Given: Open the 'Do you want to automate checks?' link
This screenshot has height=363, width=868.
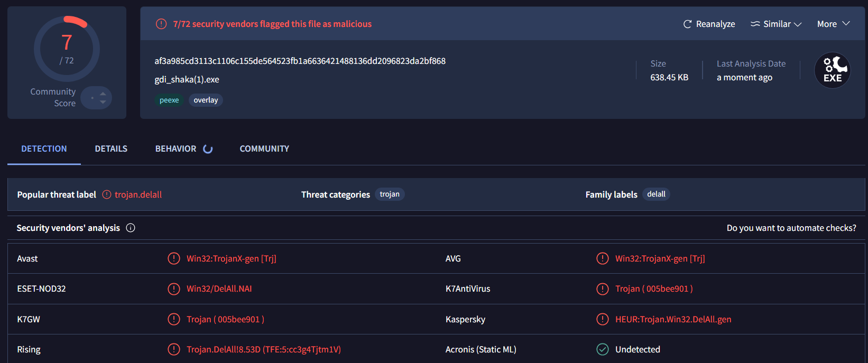Looking at the screenshot, I should 791,228.
